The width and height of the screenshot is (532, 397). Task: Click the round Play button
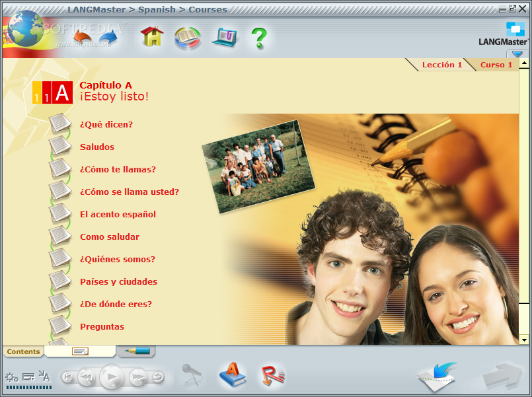coord(112,377)
